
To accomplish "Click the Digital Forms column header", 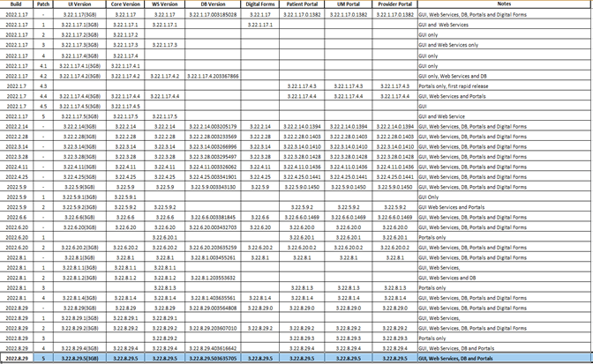I will 259,4.
